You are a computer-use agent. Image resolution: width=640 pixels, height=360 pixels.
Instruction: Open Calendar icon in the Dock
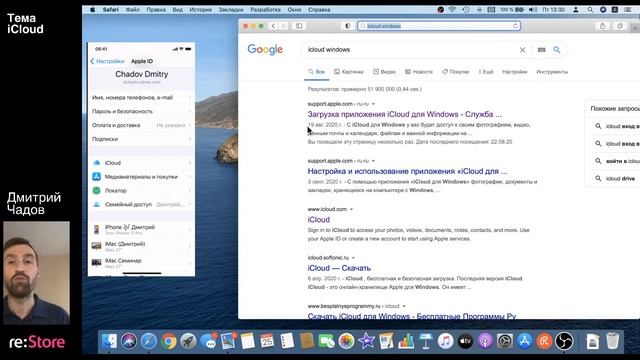tap(267, 341)
